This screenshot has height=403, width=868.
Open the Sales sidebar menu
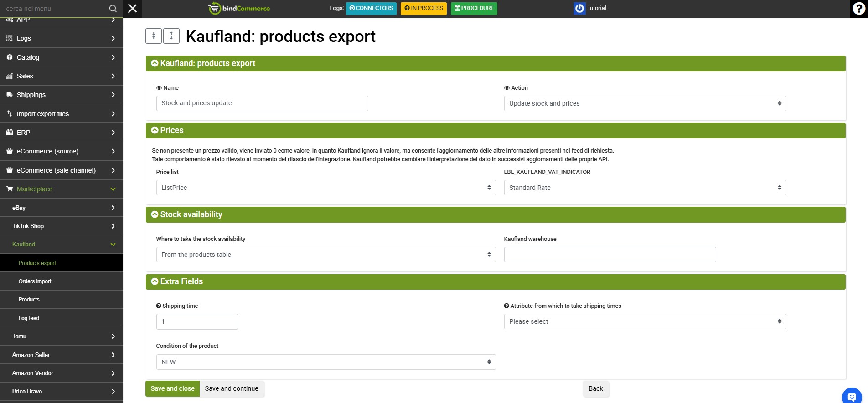[x=62, y=76]
